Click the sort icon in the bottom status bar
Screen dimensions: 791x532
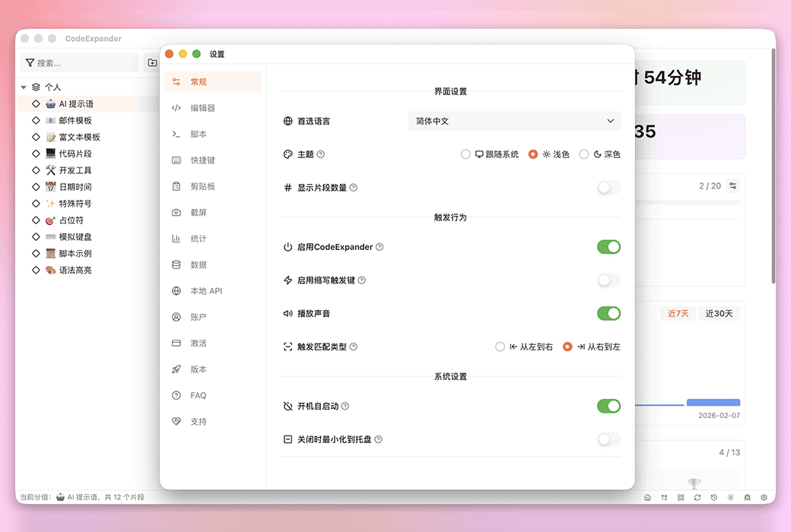tap(664, 497)
